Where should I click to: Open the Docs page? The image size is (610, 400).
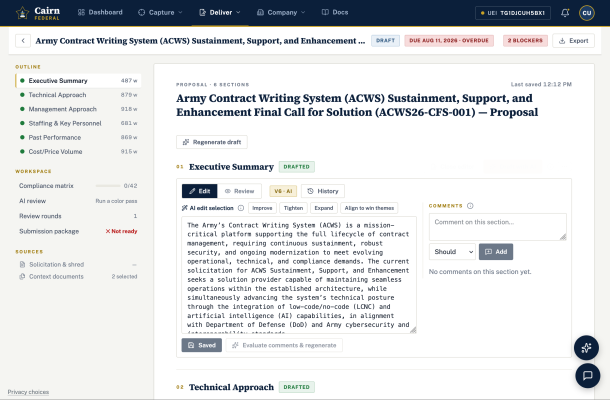pos(335,12)
